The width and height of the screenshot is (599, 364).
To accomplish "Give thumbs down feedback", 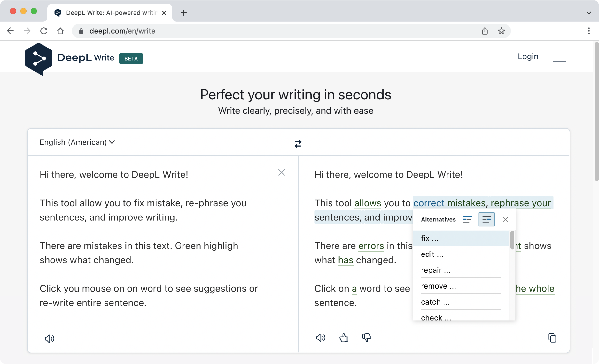I will pyautogui.click(x=366, y=337).
